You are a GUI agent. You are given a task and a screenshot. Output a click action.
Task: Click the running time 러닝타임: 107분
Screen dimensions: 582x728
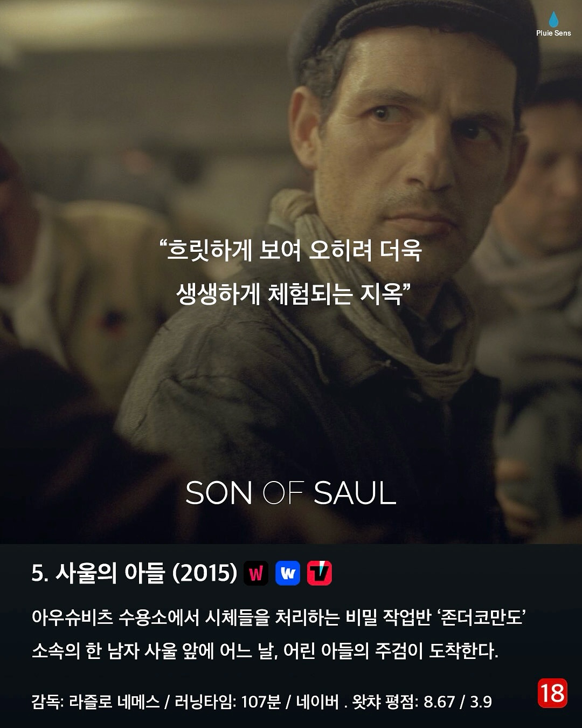click(227, 702)
